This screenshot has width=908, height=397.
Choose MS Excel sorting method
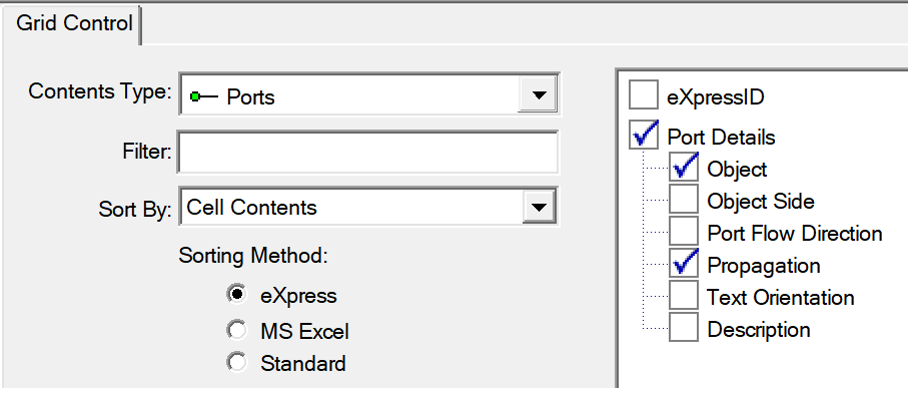tap(237, 330)
